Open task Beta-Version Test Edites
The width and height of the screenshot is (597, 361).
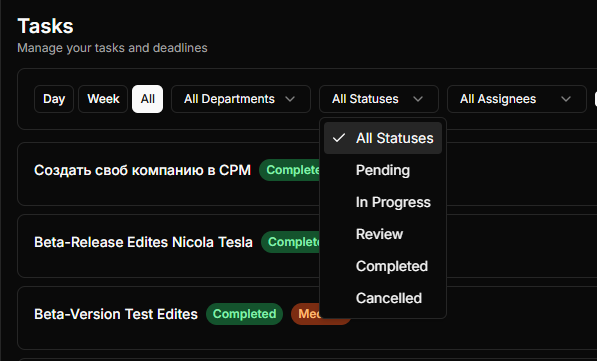click(x=116, y=314)
